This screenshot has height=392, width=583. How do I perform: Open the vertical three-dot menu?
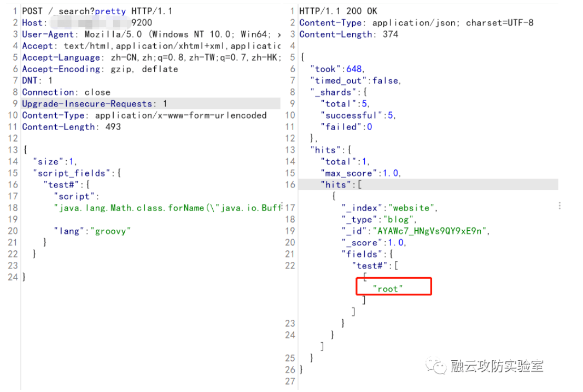pos(559,206)
